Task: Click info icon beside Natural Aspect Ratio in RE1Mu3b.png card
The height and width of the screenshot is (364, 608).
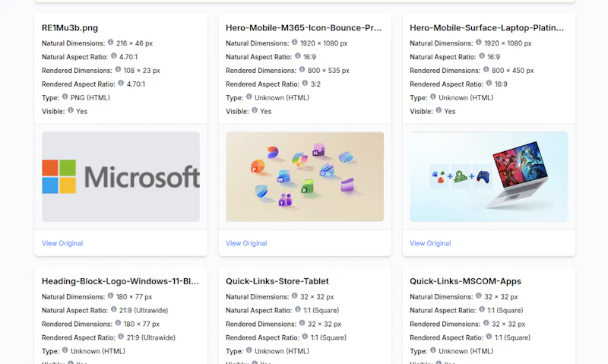Action: tap(113, 55)
